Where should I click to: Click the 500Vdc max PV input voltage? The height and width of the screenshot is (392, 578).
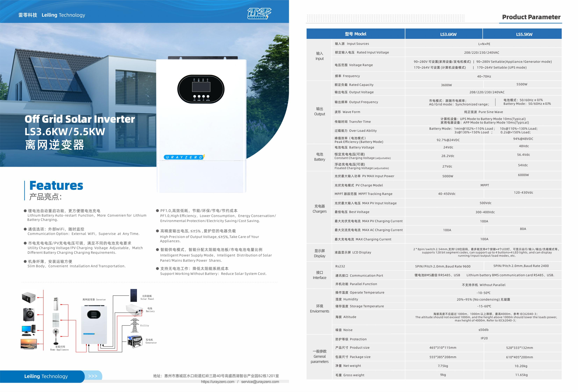tap(486, 203)
